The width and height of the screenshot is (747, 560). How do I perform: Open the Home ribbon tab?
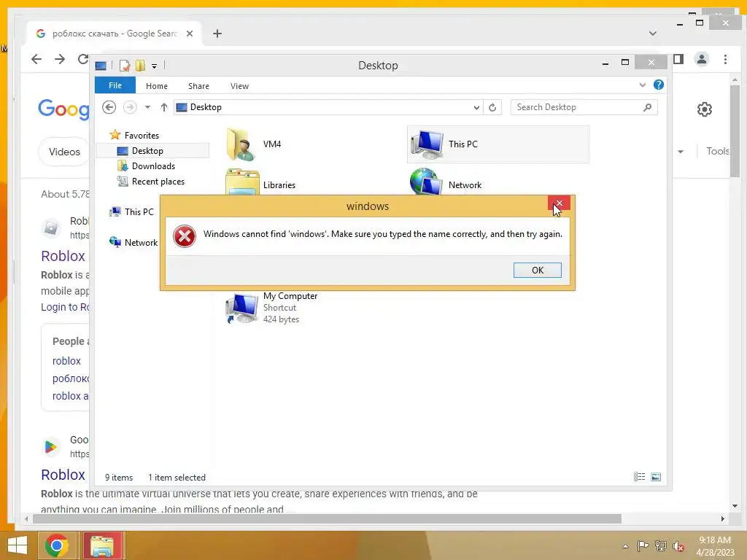click(157, 86)
